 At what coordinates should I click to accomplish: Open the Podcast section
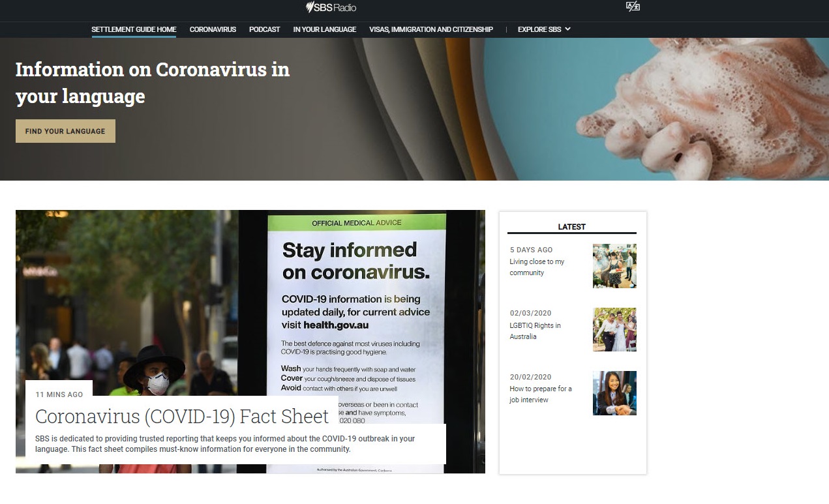point(264,29)
